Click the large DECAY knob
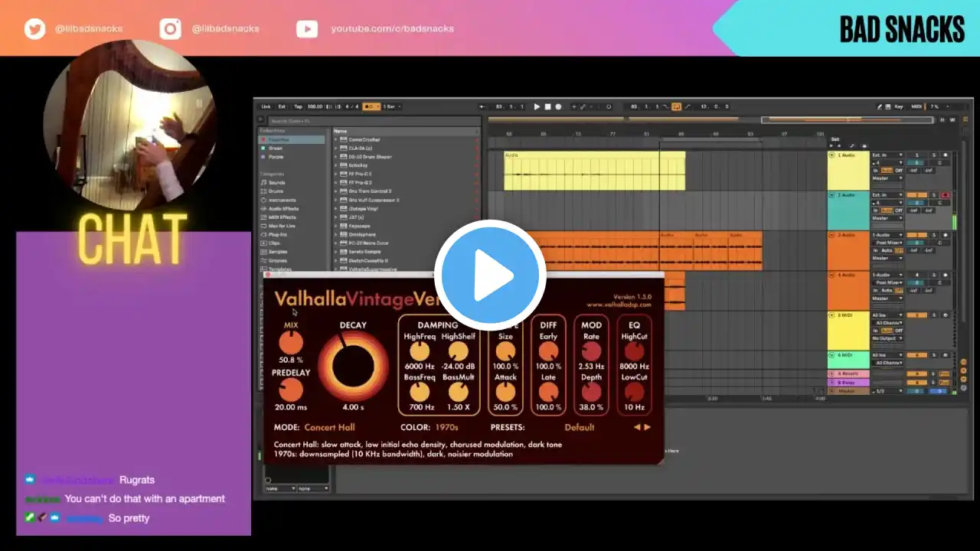 (x=353, y=366)
